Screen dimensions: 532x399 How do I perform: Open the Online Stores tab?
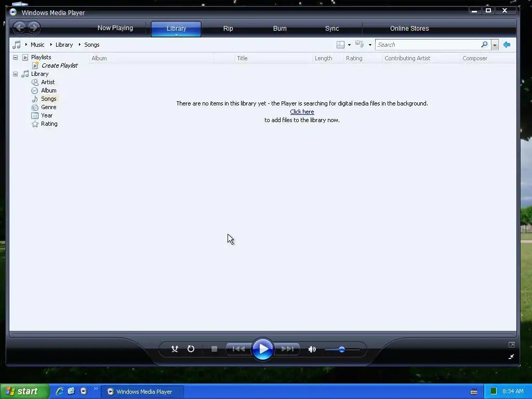tap(409, 29)
